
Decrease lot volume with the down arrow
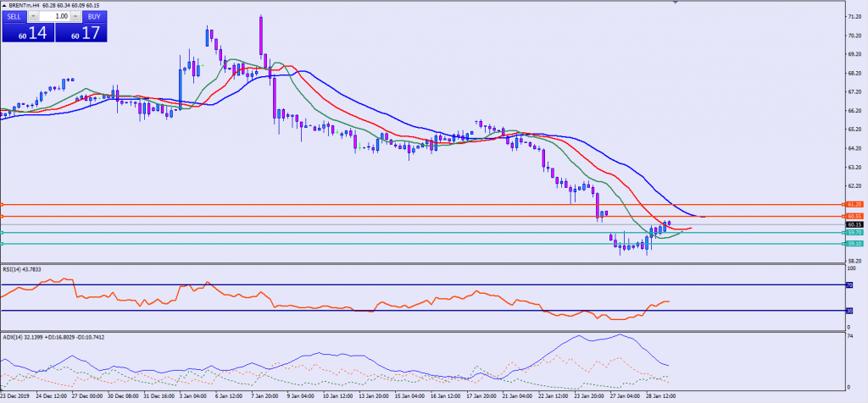[33, 16]
